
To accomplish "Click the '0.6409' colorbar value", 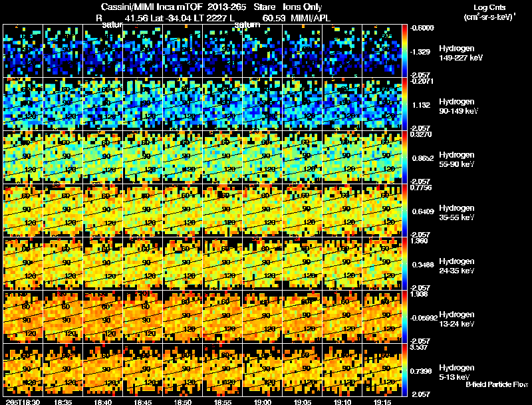I will [x=423, y=211].
